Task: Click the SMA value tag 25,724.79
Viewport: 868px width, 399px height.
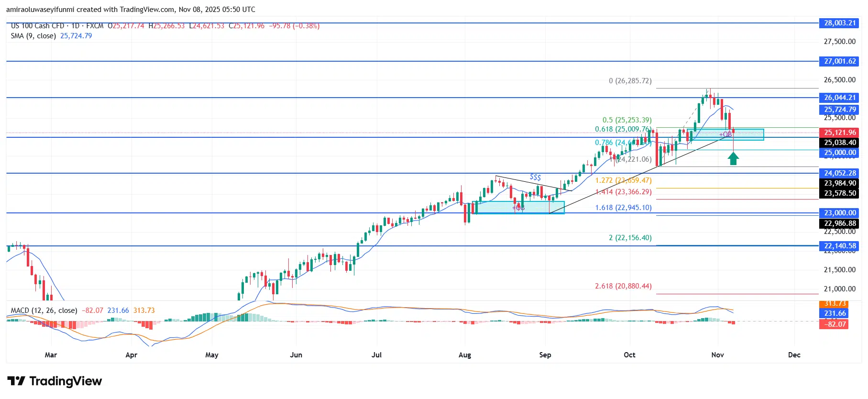Action: point(839,110)
